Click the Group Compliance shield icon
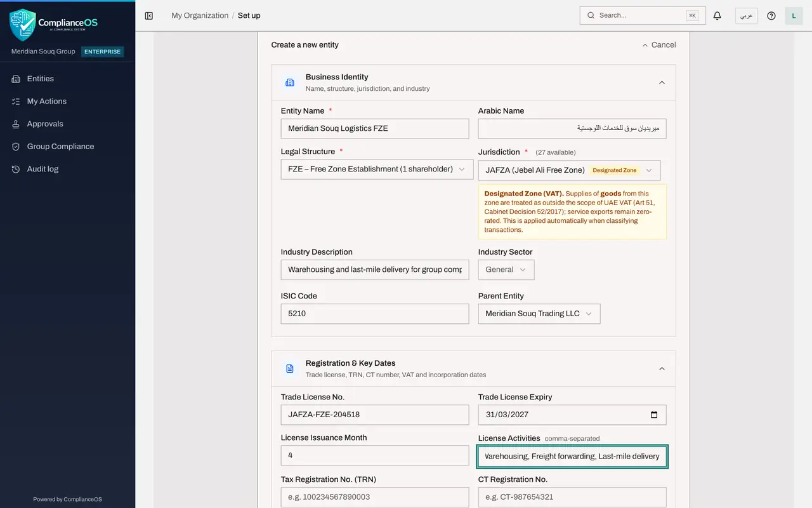 [x=16, y=147]
